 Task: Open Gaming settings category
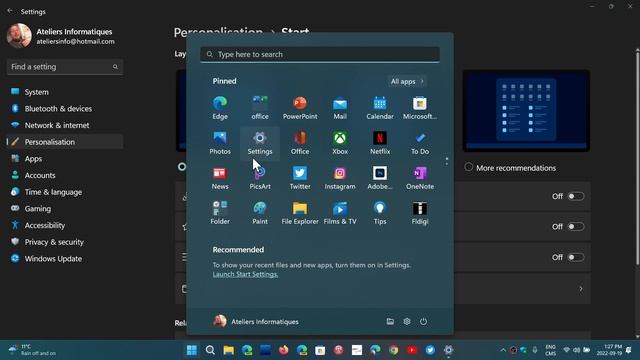coord(64,209)
